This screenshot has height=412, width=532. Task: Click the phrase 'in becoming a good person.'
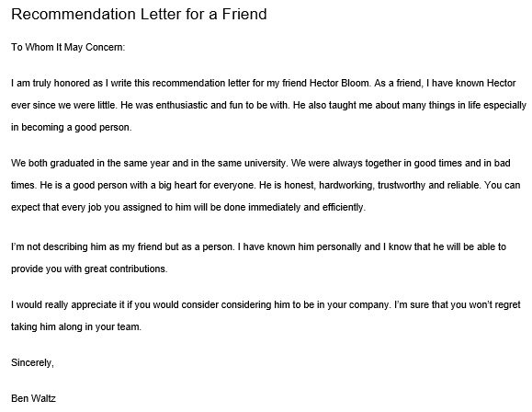72,127
